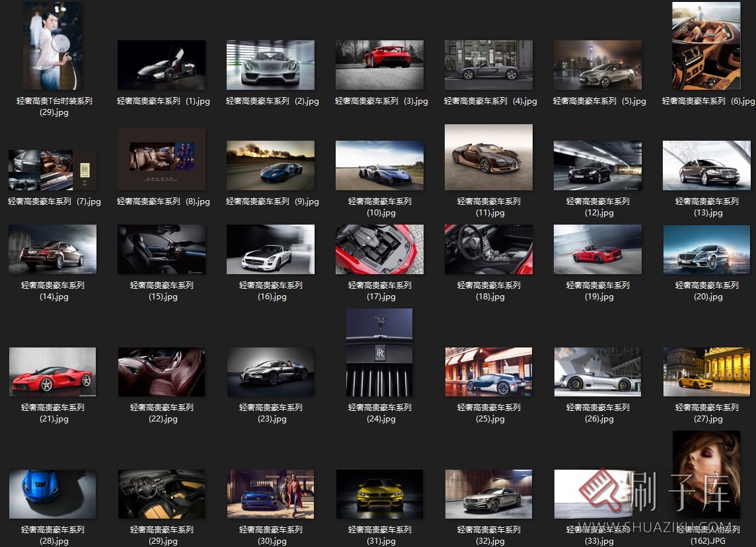This screenshot has height=547, width=756.
Task: Select brown Bugatti thumbnail 豪车系列 (11).jpg
Action: click(x=488, y=157)
